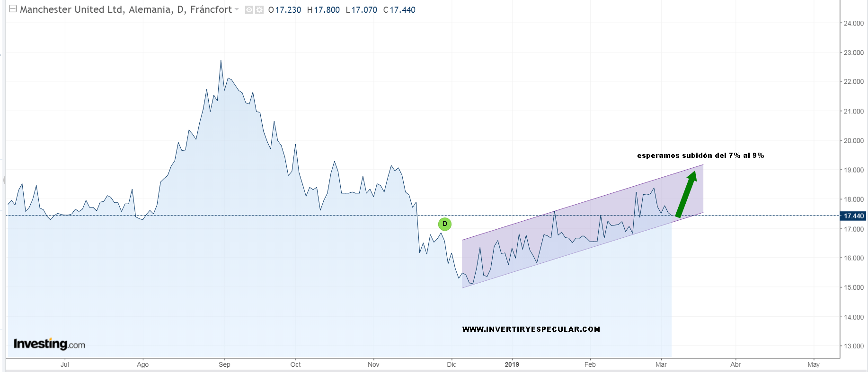This screenshot has width=868, height=372.
Task: Click the green D dividend marker
Action: pos(444,224)
